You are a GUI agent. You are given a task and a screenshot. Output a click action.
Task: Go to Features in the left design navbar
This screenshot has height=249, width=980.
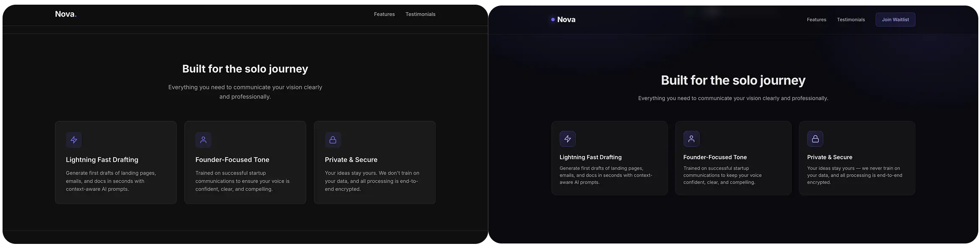pyautogui.click(x=384, y=14)
